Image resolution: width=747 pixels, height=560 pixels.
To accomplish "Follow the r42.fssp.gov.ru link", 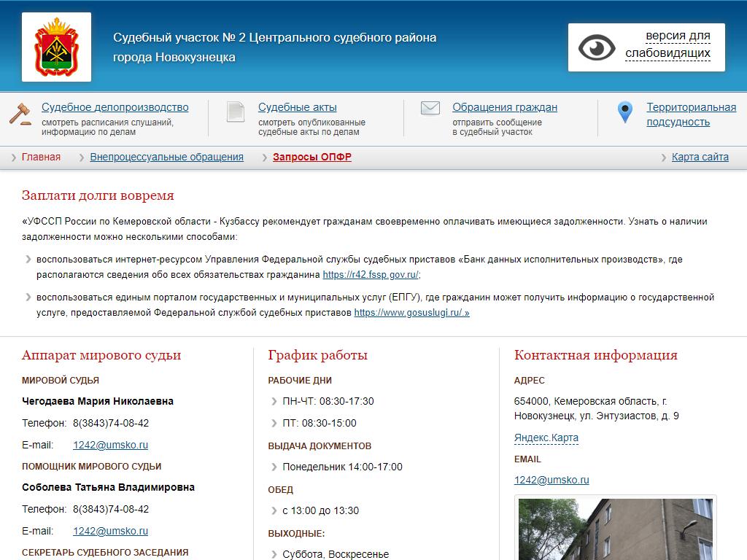I will click(x=371, y=275).
